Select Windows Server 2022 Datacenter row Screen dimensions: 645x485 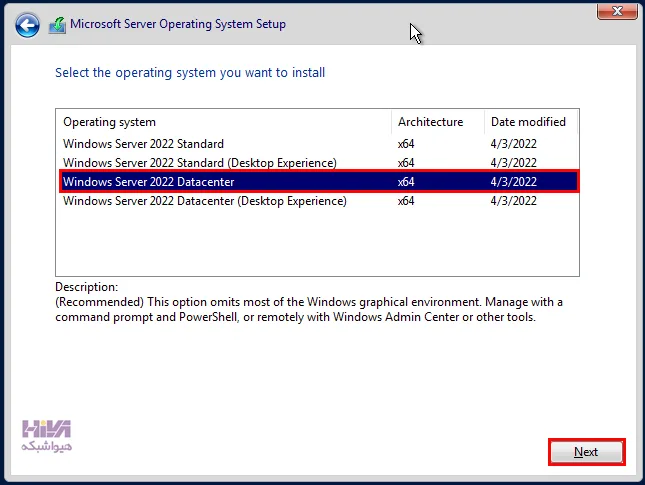(318, 182)
